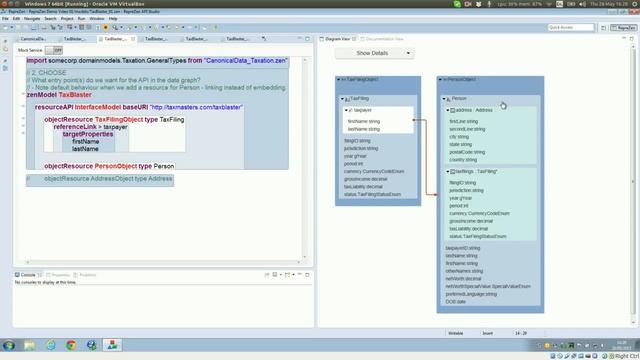This screenshot has width=640, height=360.
Task: Click the commented AddressObject line
Action: 100,179
